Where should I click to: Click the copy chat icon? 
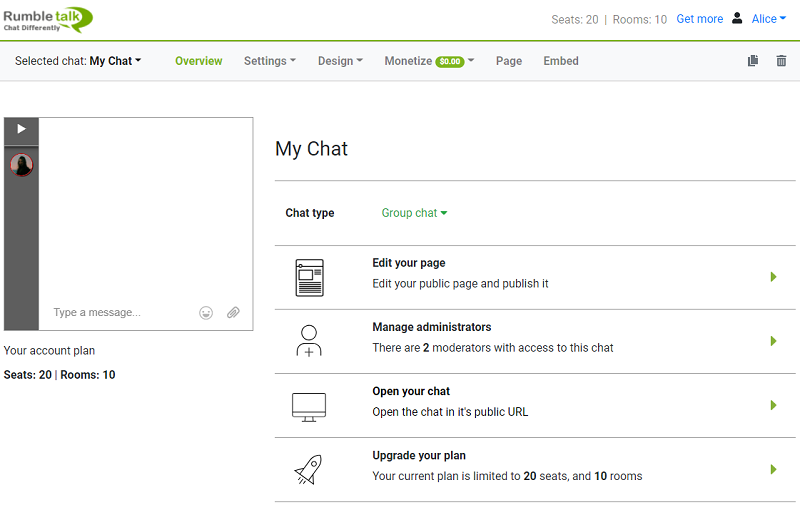click(753, 61)
